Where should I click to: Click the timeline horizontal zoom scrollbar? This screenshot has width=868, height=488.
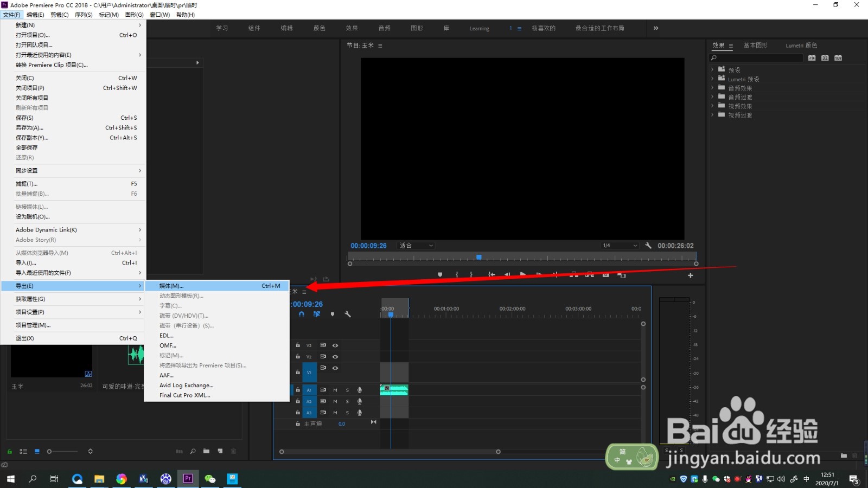tap(390, 452)
